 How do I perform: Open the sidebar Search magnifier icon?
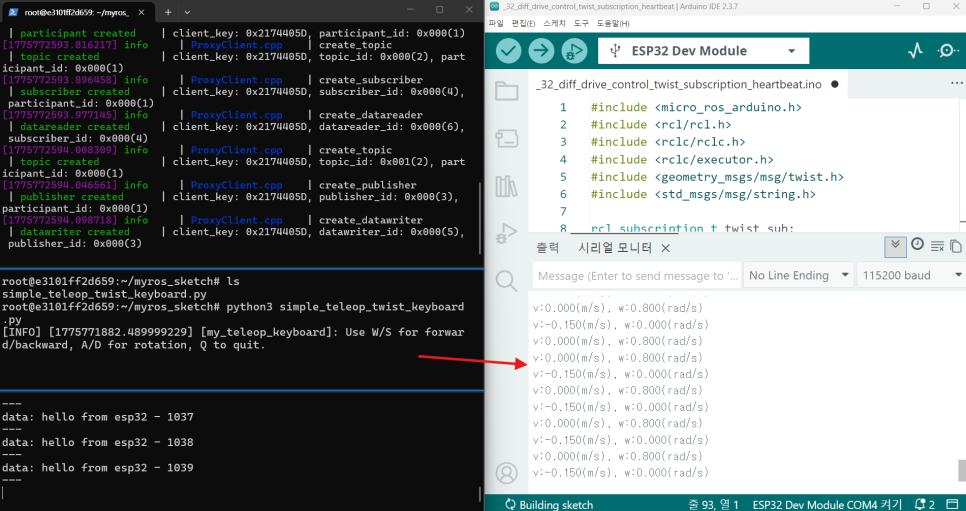(506, 281)
